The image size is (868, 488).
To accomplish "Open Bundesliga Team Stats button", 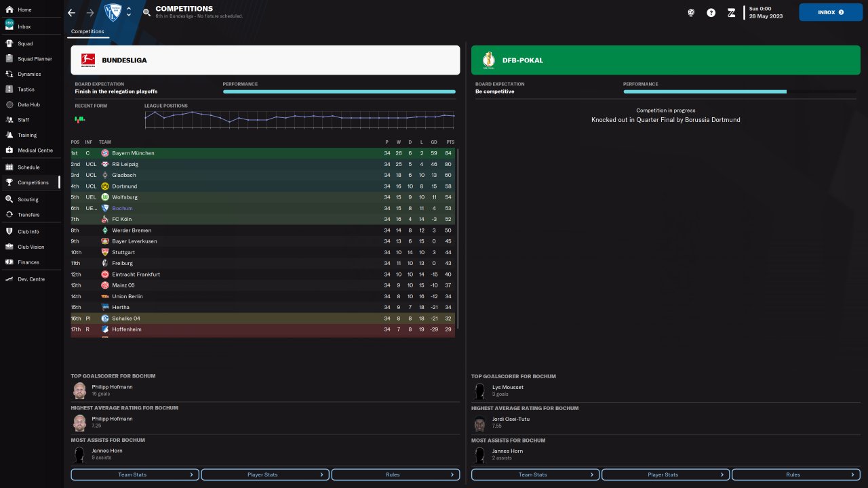I will coord(135,474).
